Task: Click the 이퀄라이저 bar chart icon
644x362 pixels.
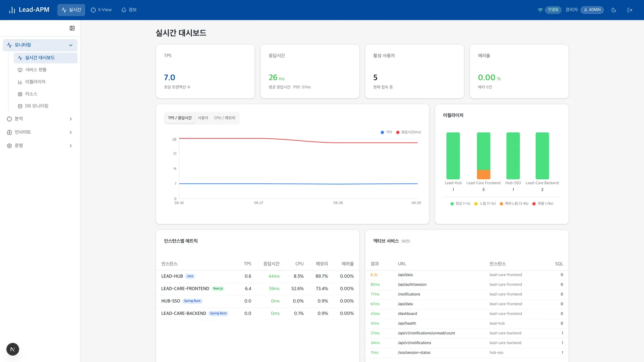Action: [20, 82]
